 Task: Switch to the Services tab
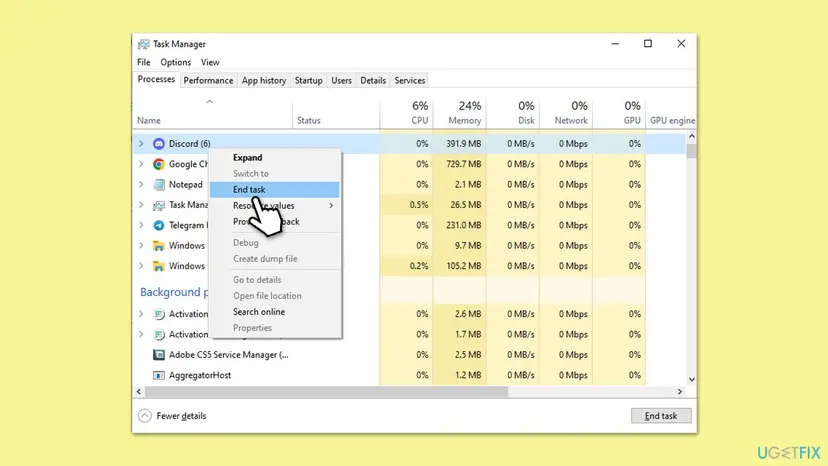point(410,80)
